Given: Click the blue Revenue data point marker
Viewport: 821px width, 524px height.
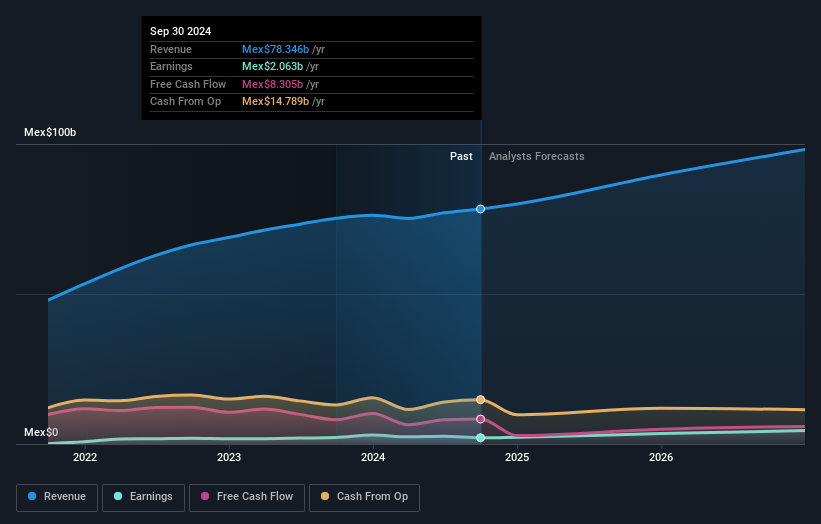Looking at the screenshot, I should click(480, 209).
